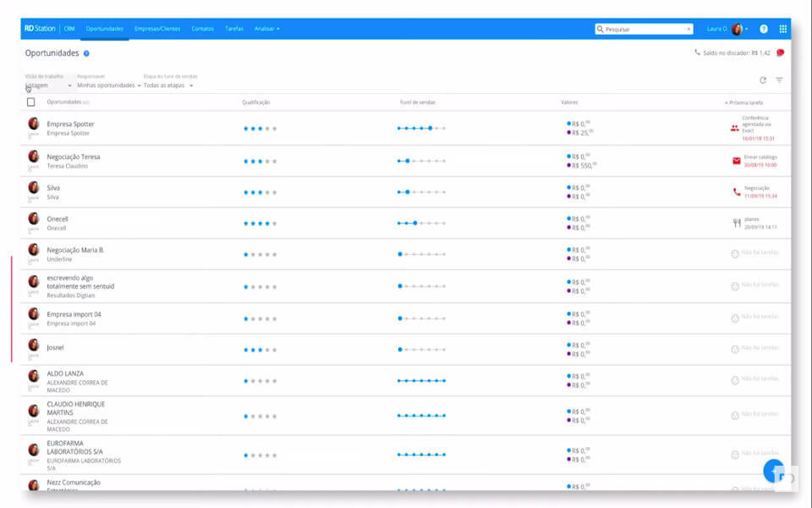This screenshot has height=508, width=812.
Task: Open the help icon in the top bar
Action: pyautogui.click(x=763, y=29)
